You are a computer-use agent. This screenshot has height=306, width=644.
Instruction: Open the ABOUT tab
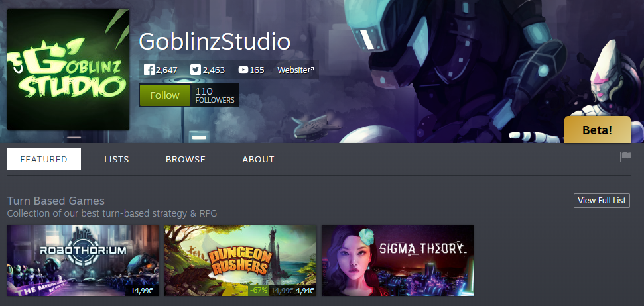pyautogui.click(x=258, y=159)
